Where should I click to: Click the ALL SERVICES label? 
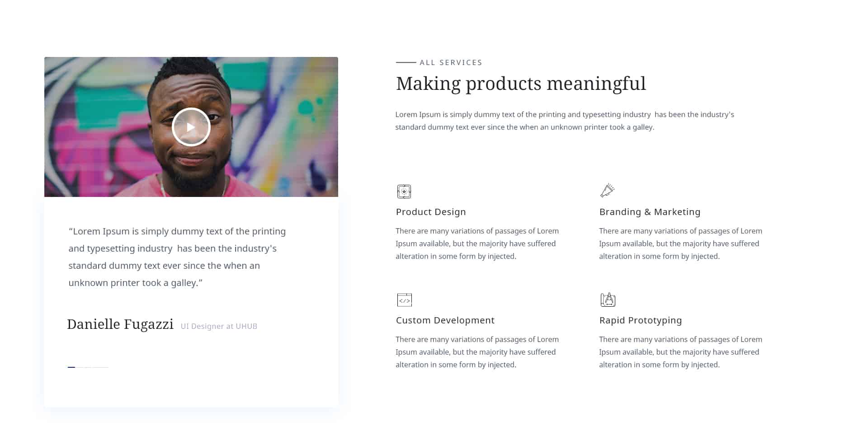451,62
